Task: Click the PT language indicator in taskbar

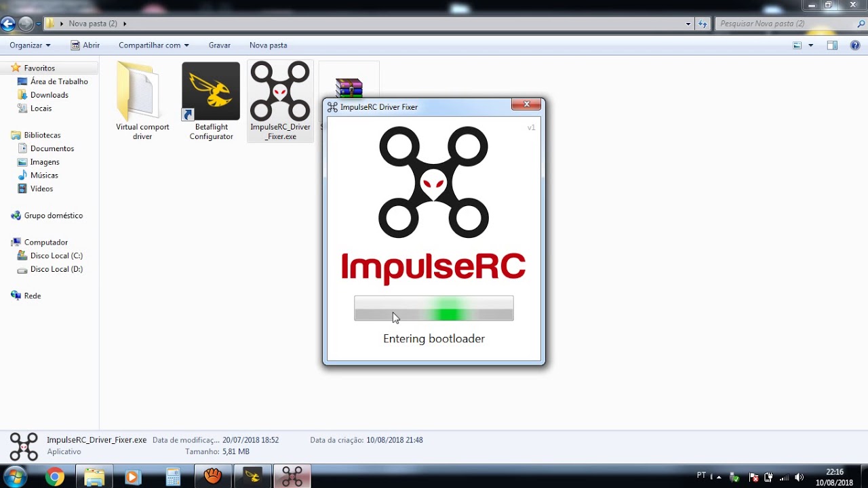Action: 701,475
